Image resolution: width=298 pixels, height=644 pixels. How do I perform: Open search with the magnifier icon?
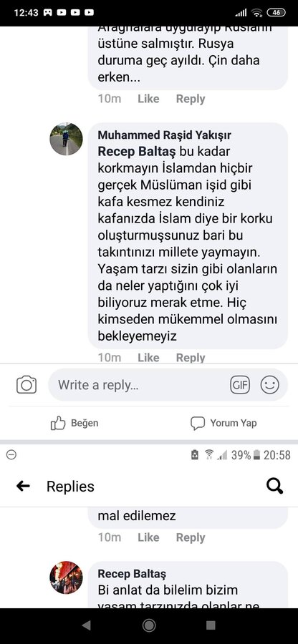tap(274, 487)
